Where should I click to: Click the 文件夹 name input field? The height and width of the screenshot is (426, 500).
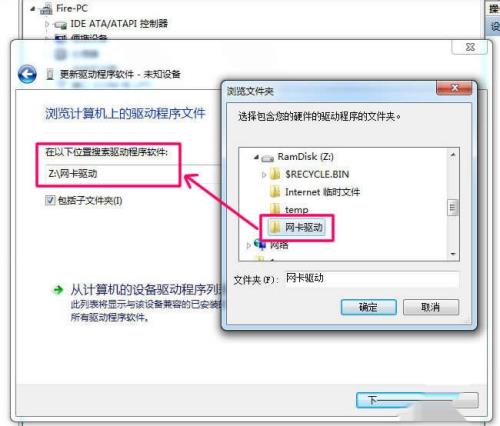[x=372, y=279]
